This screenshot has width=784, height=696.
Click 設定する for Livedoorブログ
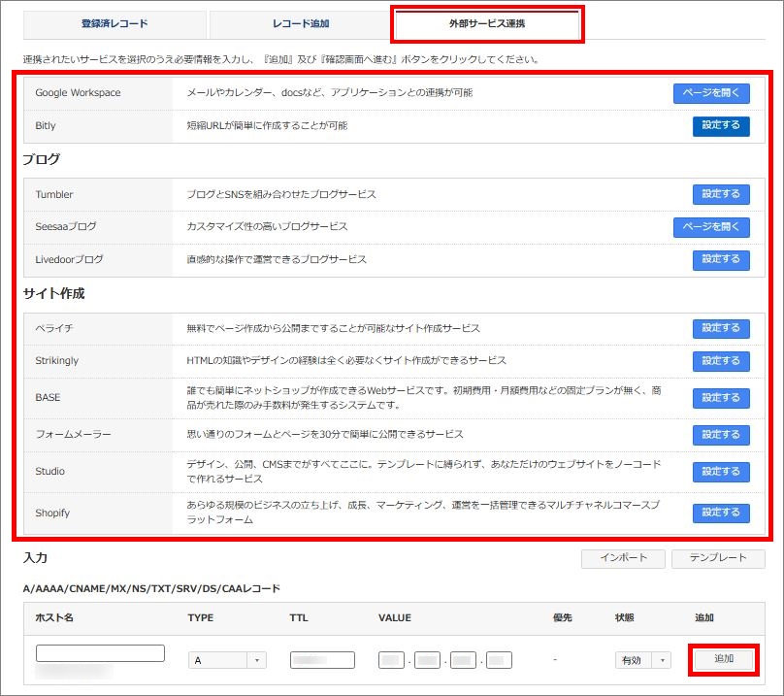pos(721,260)
